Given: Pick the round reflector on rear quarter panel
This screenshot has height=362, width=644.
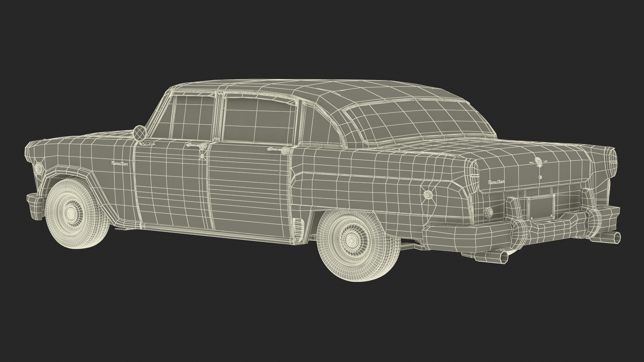Looking at the screenshot, I should [x=428, y=194].
